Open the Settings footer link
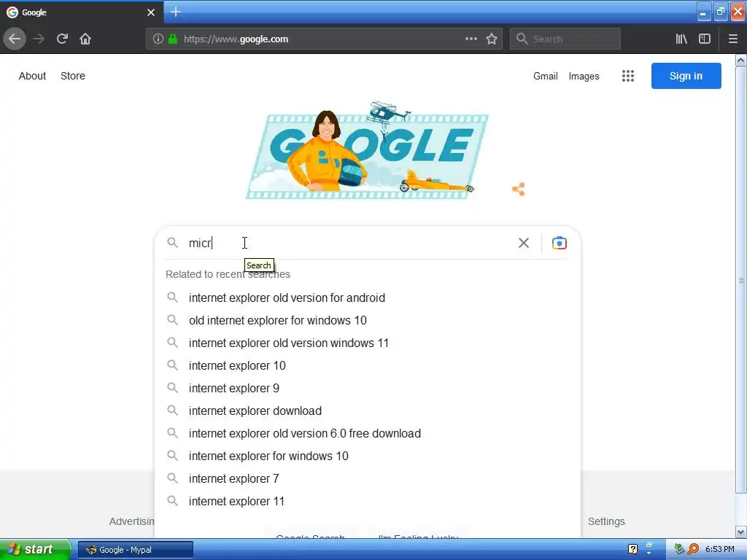Viewport: 747px width, 560px height. (606, 521)
